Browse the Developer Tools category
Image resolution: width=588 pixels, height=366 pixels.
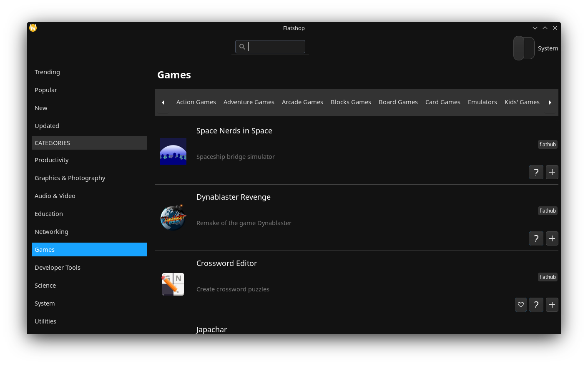[58, 267]
